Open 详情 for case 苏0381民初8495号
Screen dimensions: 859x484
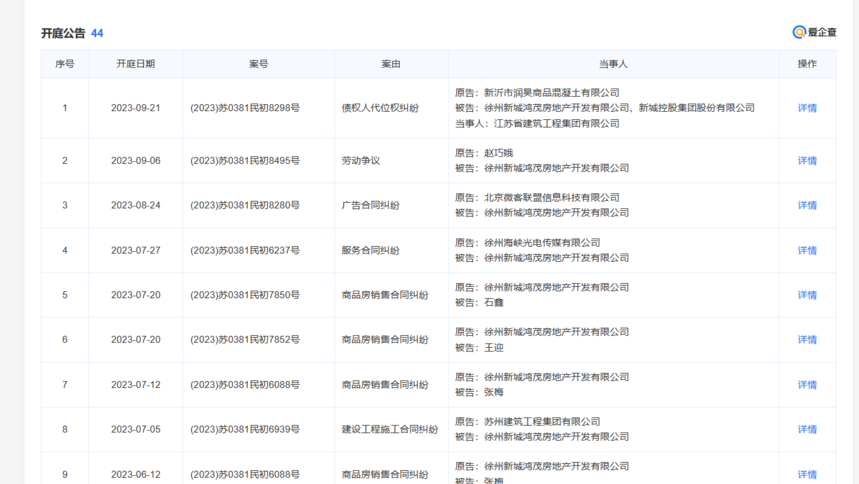point(807,161)
